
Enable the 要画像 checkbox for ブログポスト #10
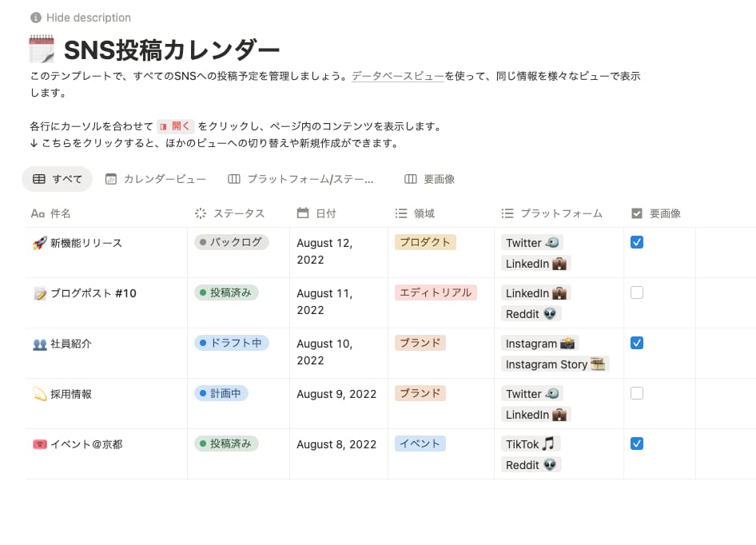[x=637, y=292]
